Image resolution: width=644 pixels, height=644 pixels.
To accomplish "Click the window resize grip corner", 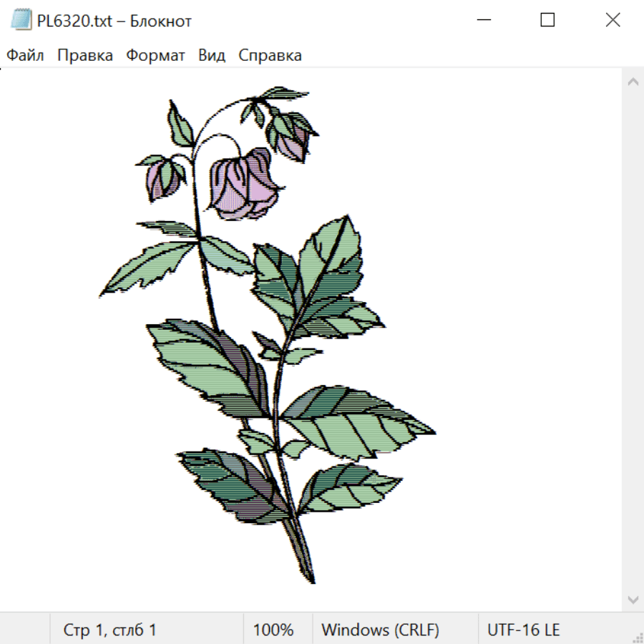I will pos(636,637).
